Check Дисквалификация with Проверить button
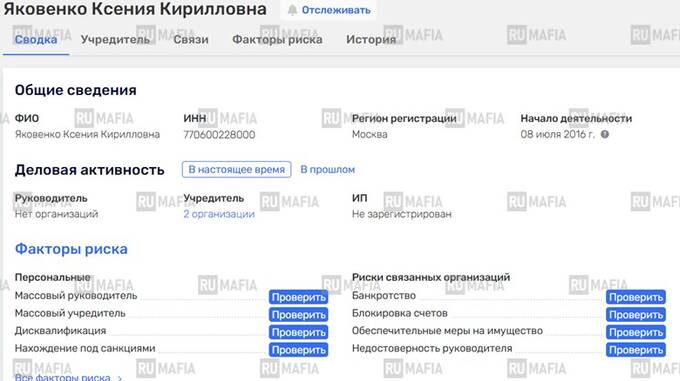This screenshot has width=680, height=381. (x=298, y=332)
